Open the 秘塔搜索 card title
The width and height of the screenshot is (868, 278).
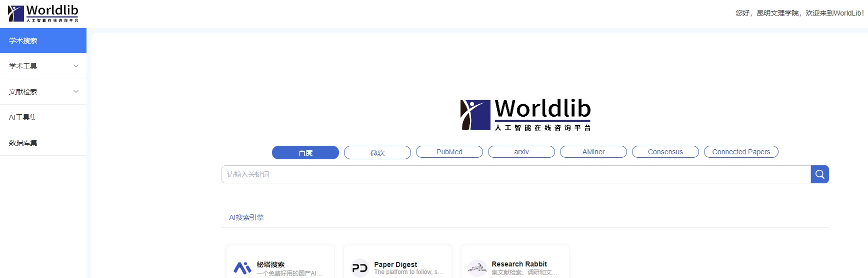tap(270, 264)
